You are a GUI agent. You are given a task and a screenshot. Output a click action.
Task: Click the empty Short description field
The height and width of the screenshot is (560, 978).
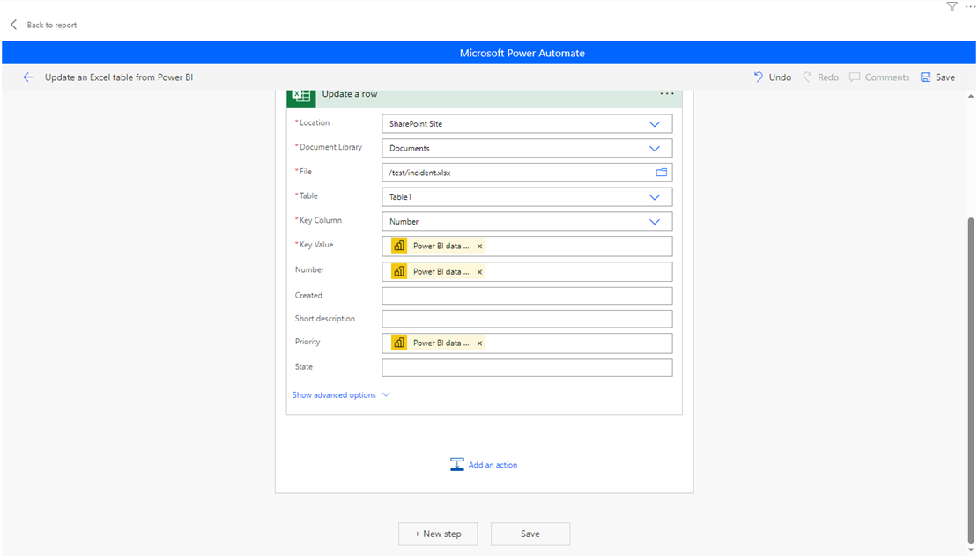click(527, 319)
